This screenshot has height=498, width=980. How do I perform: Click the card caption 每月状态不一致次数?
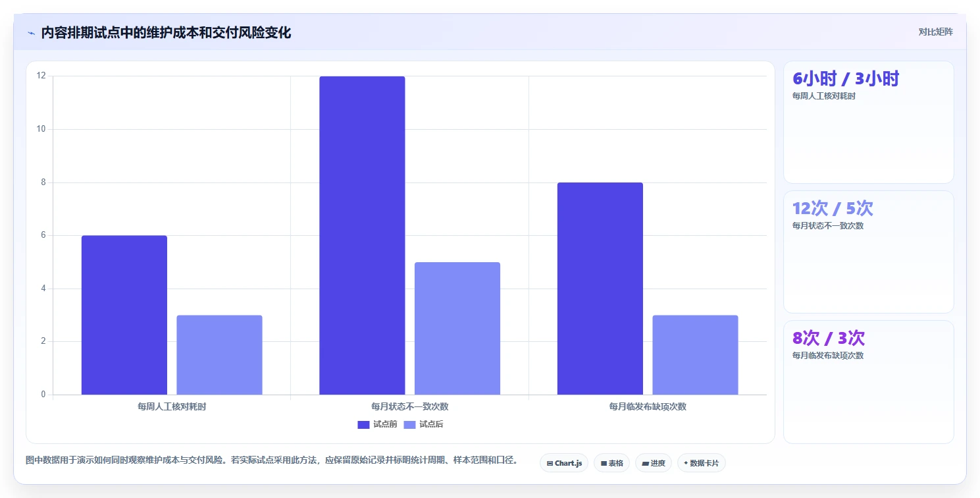pyautogui.click(x=828, y=226)
